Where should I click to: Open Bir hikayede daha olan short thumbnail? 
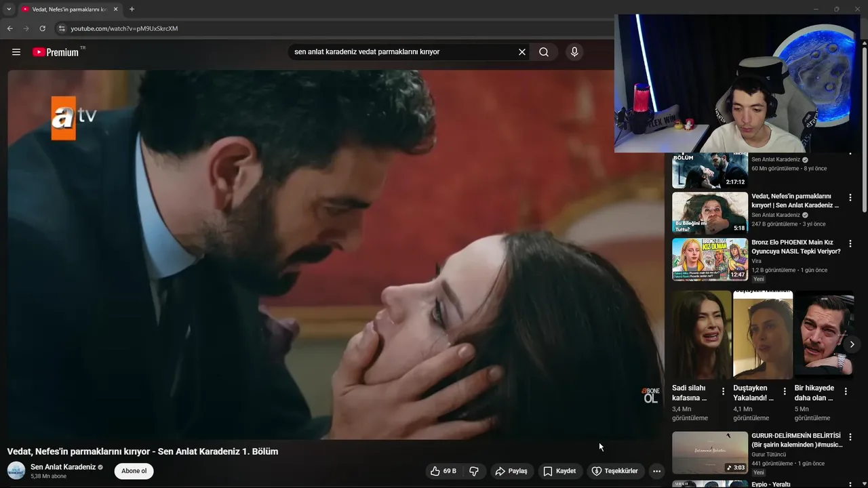824,335
